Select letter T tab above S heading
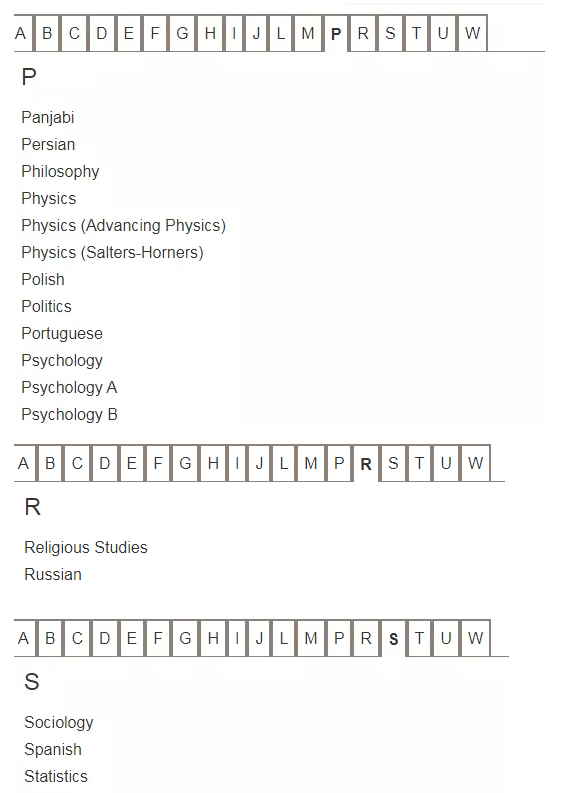The width and height of the screenshot is (570, 793). (419, 638)
